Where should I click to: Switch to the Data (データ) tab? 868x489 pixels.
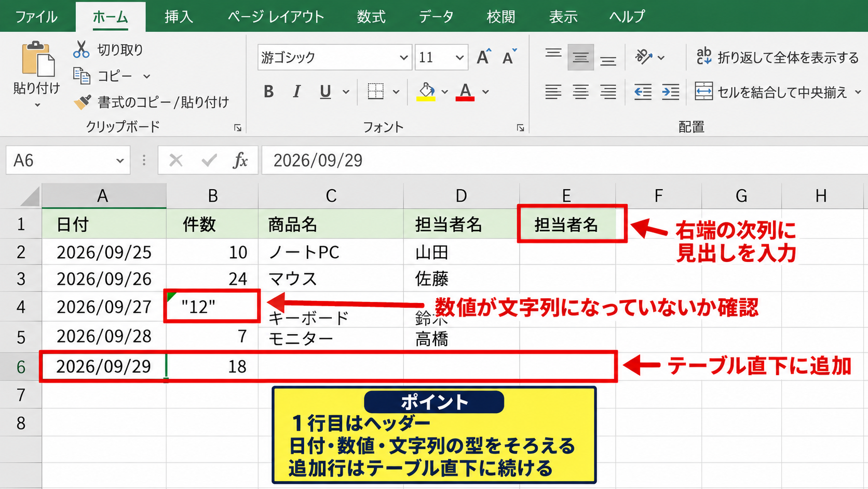[x=436, y=17]
